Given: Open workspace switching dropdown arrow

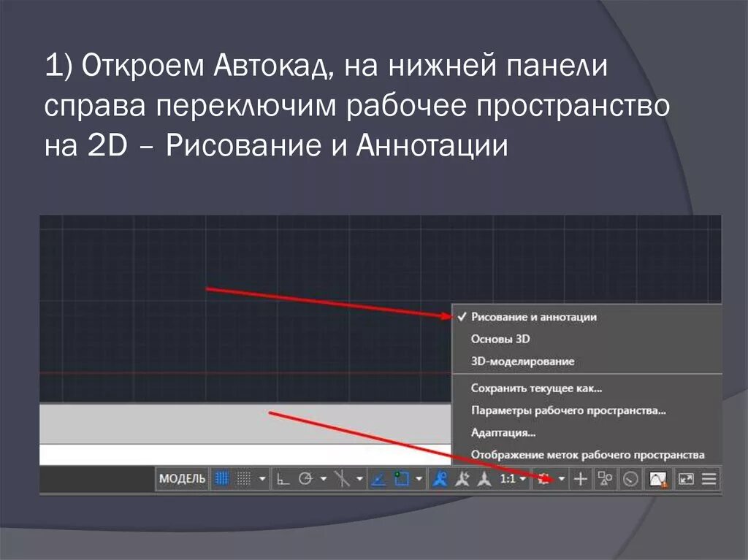Looking at the screenshot, I should [562, 478].
